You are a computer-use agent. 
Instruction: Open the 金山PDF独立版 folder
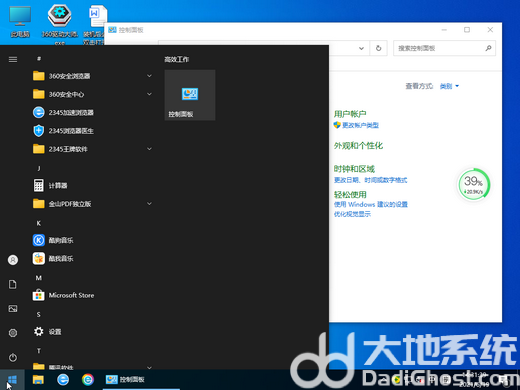pyautogui.click(x=92, y=204)
